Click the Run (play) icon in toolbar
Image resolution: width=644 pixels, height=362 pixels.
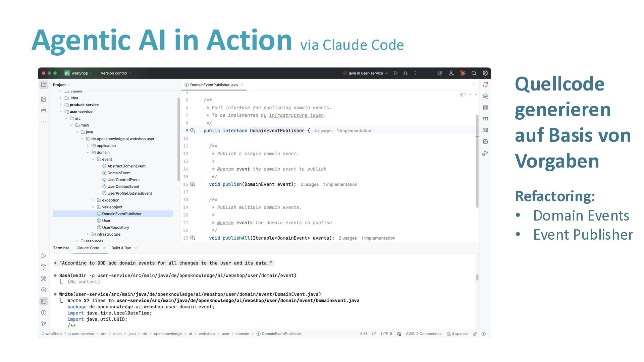tap(396, 73)
